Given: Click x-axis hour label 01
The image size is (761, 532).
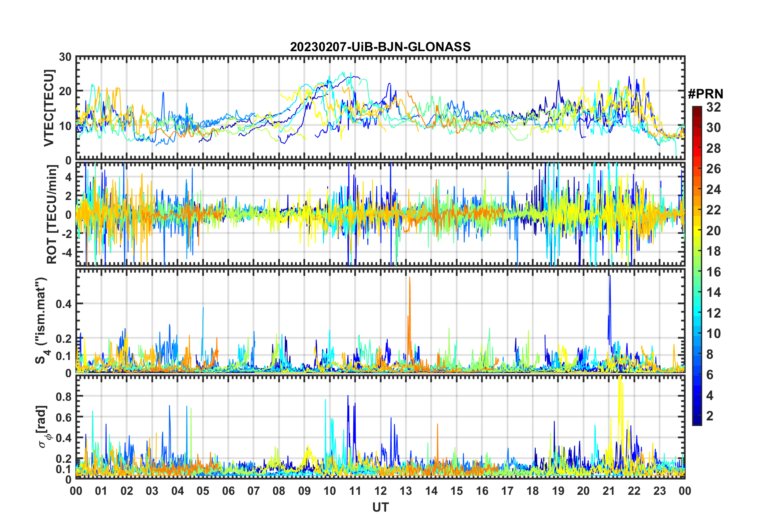Looking at the screenshot, I should 101,491.
